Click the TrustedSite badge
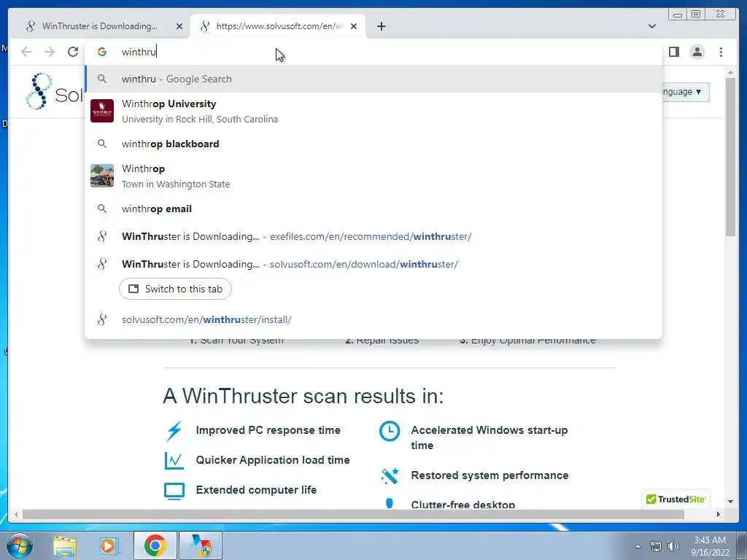Screen dimensions: 747x560 pyautogui.click(x=676, y=499)
